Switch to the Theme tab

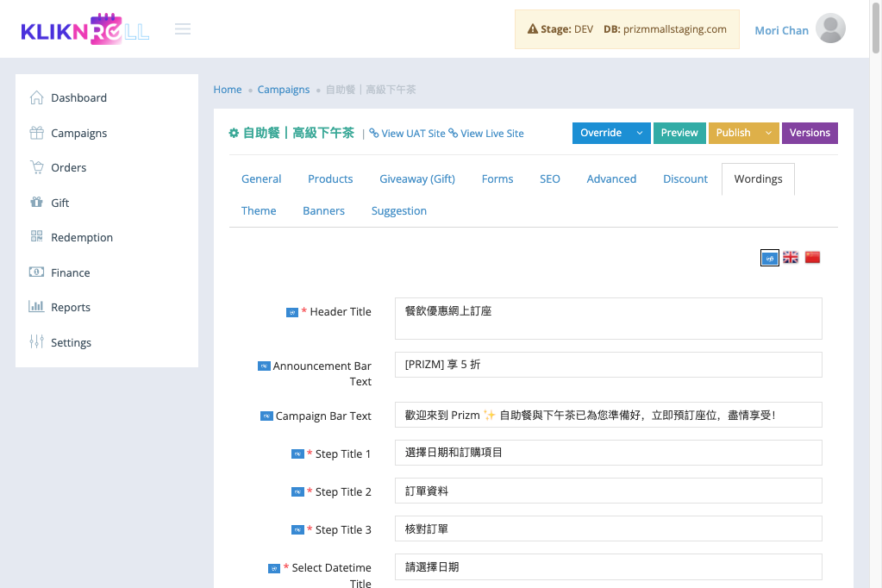259,210
